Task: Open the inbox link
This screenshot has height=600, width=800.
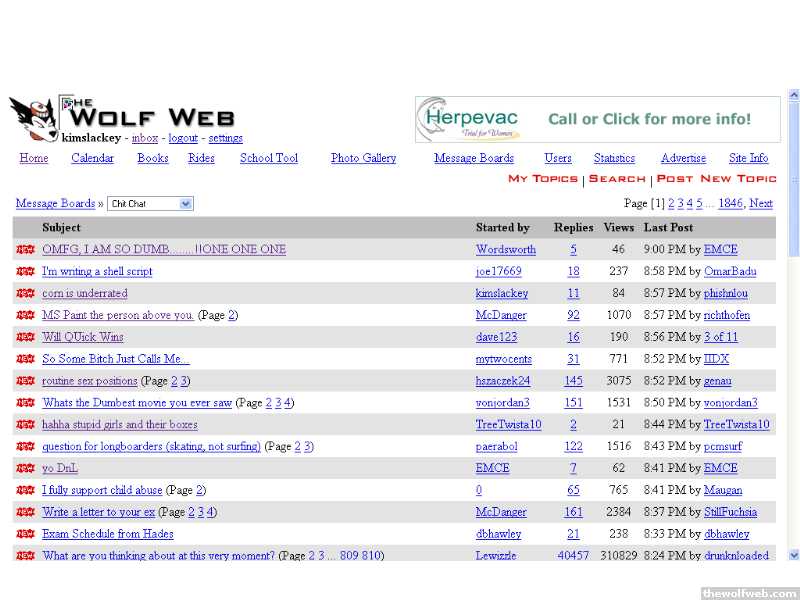Action: coord(145,138)
